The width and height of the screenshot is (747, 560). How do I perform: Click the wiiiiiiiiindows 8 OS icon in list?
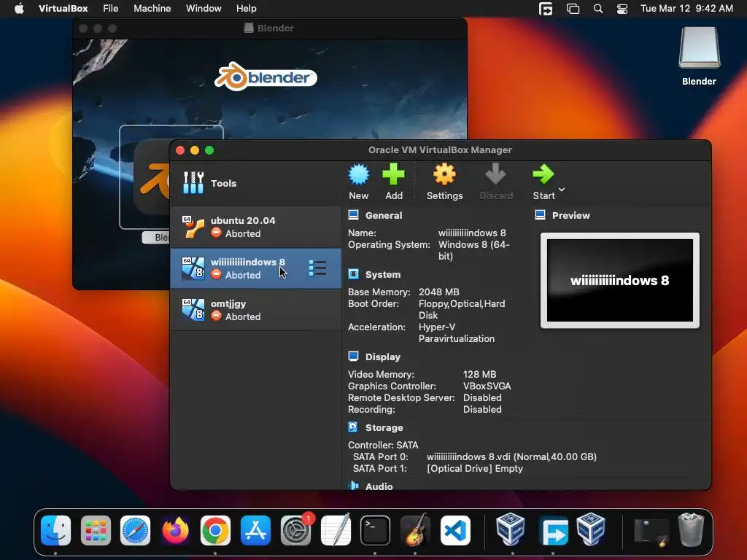193,268
